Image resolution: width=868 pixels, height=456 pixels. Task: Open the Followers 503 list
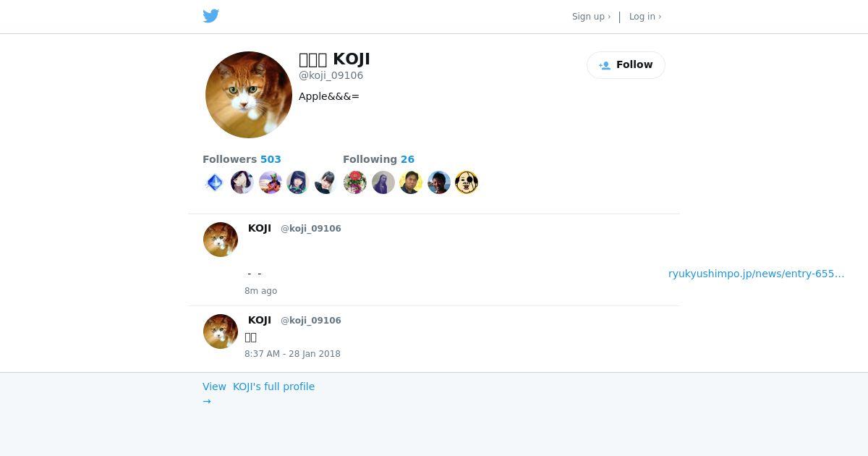click(242, 159)
